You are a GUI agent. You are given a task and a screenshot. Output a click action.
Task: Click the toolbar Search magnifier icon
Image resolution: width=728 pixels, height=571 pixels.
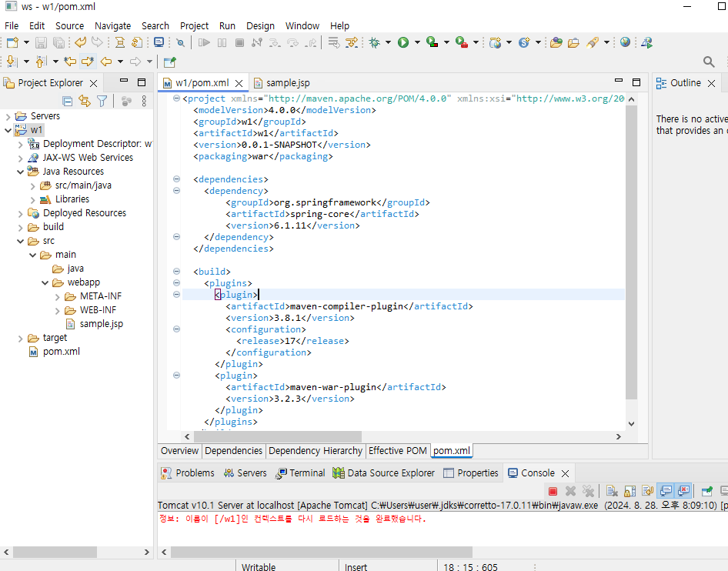coord(709,62)
